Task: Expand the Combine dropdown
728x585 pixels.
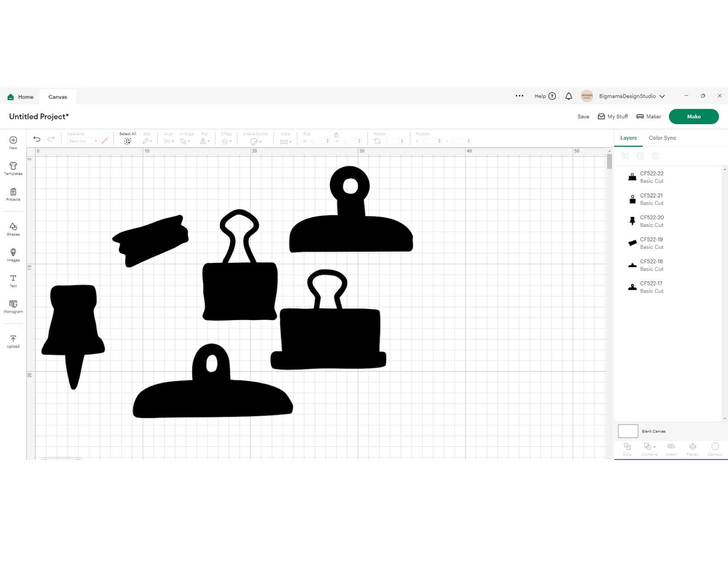Action: (x=650, y=449)
